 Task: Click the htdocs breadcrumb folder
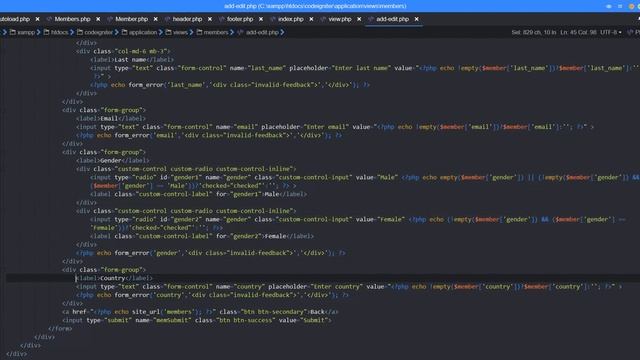(59, 32)
